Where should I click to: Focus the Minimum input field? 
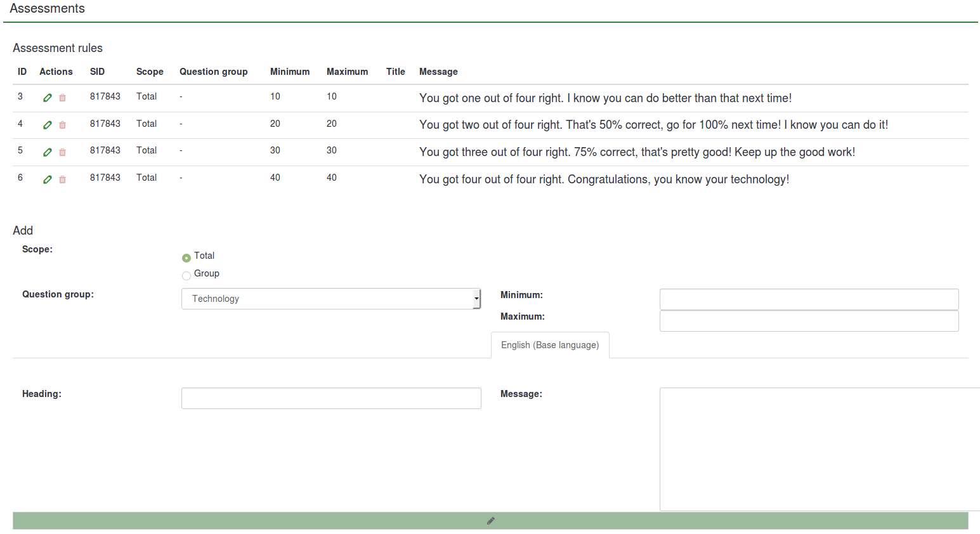point(809,299)
